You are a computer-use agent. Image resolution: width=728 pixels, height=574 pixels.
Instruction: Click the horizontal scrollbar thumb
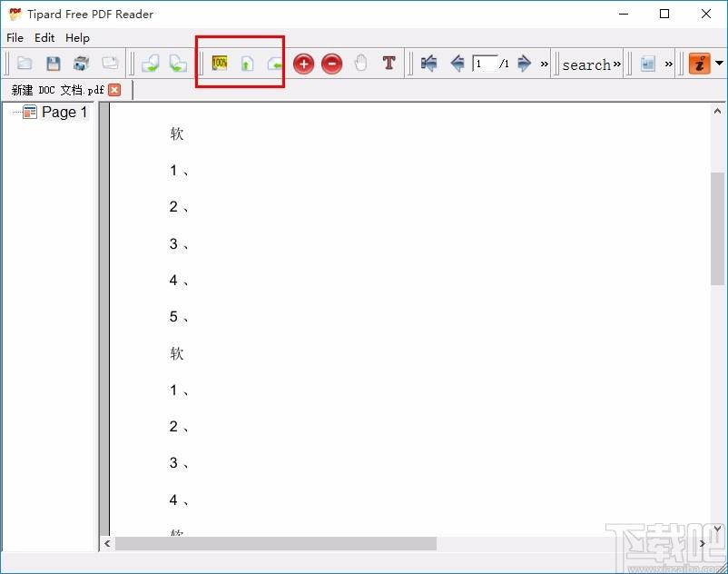(x=276, y=543)
